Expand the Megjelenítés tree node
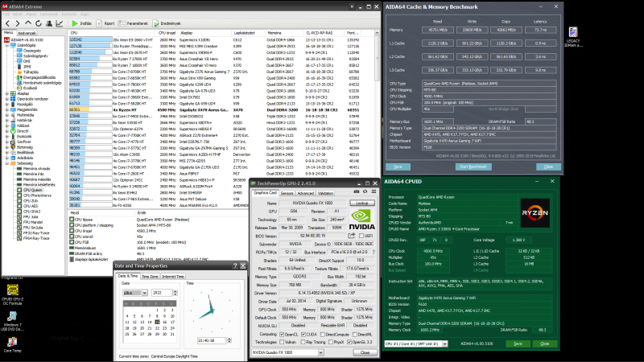The width and height of the screenshot is (644, 362). [7, 109]
